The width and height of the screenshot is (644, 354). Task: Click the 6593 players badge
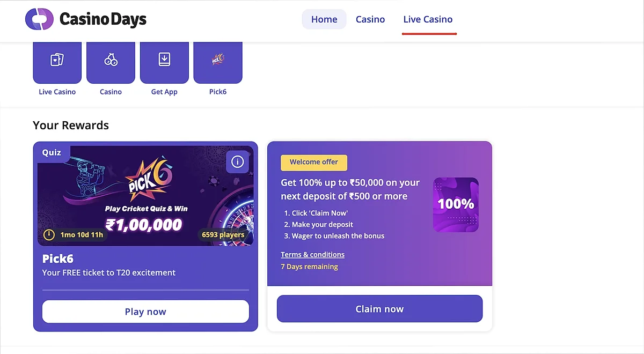pyautogui.click(x=223, y=234)
